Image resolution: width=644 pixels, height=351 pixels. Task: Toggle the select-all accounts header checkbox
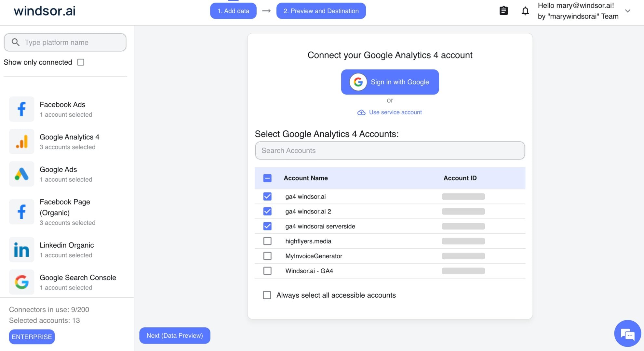[x=267, y=178]
